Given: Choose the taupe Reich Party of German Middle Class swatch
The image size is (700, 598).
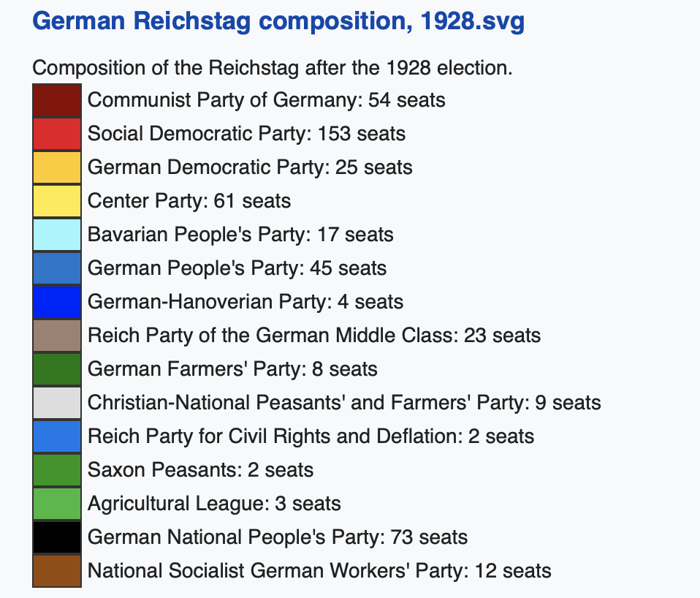Looking at the screenshot, I should tap(57, 336).
